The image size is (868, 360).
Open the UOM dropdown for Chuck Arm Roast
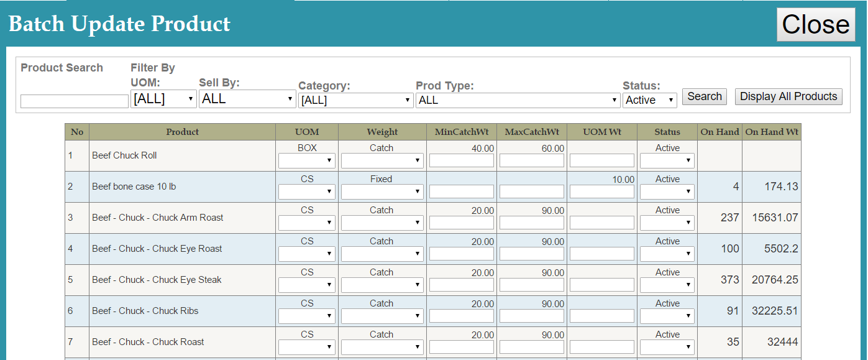click(x=307, y=223)
